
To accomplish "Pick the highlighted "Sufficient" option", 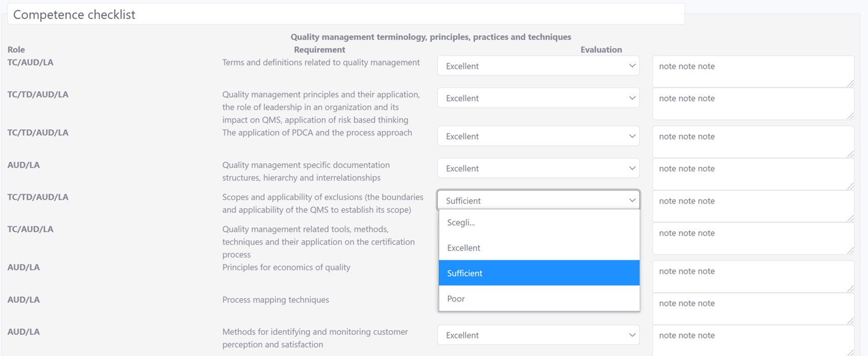I will (538, 273).
